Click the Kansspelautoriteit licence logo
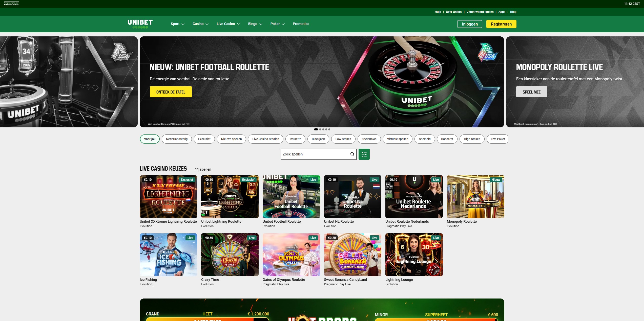The image size is (644, 321). (x=11, y=4)
